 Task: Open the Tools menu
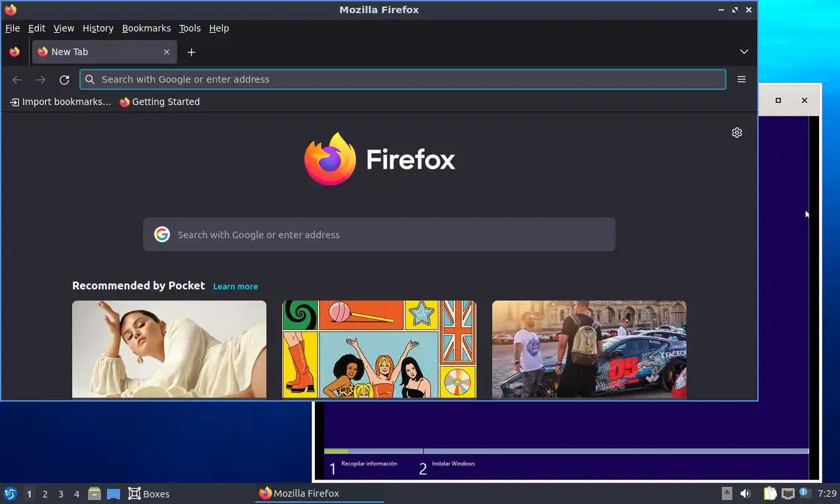[190, 28]
